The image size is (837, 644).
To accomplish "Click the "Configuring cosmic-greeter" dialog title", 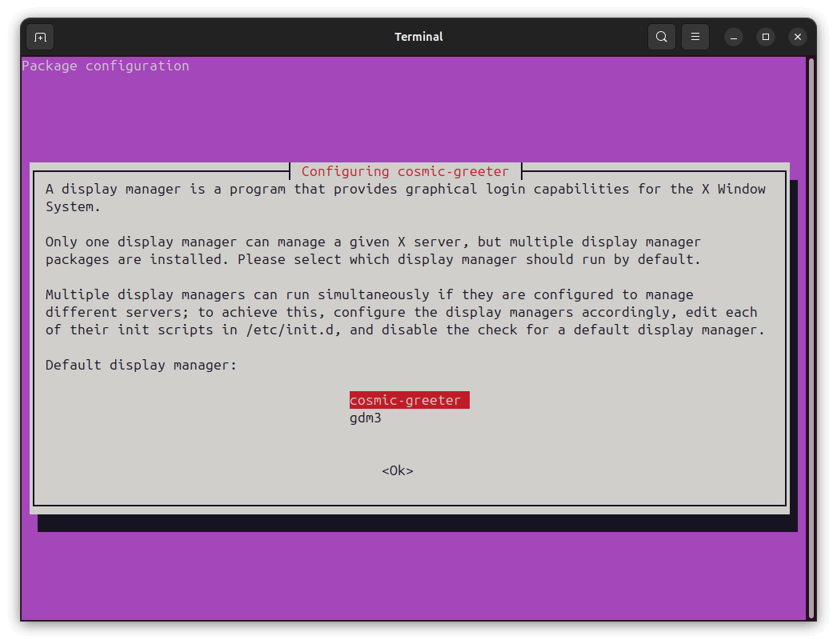I will click(405, 171).
